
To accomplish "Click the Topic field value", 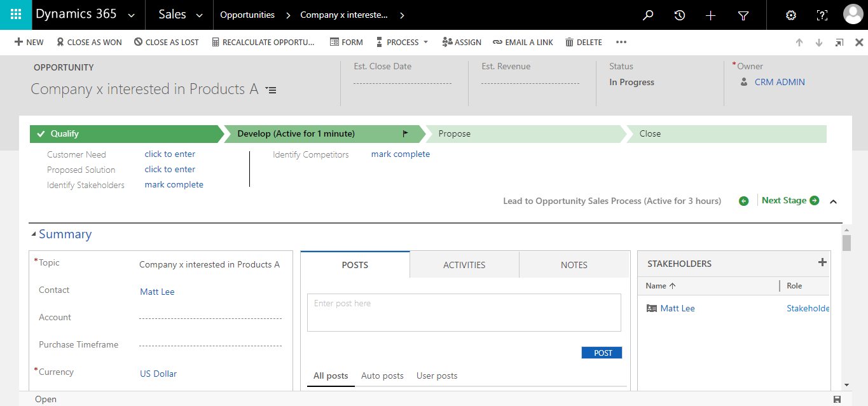I will coord(210,265).
